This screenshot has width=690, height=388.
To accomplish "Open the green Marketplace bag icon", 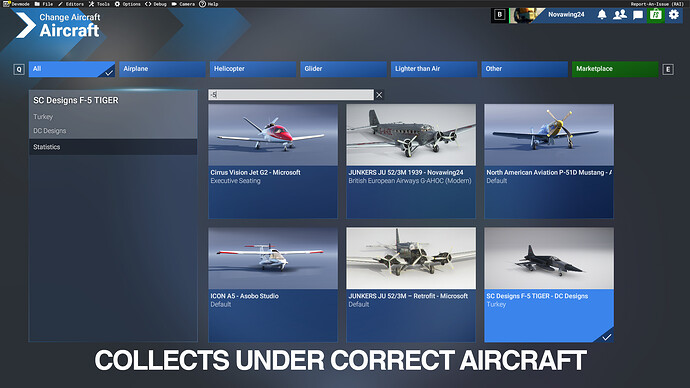I will [656, 15].
